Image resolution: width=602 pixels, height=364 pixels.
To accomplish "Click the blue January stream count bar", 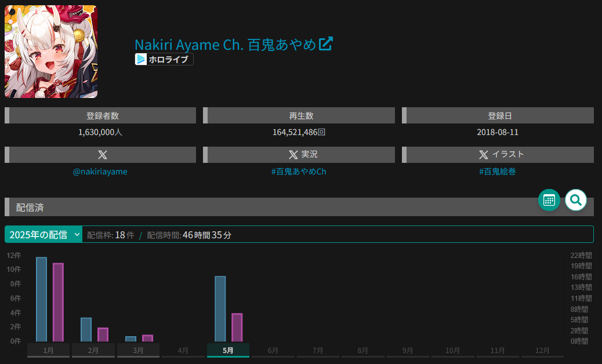I will (x=41, y=299).
